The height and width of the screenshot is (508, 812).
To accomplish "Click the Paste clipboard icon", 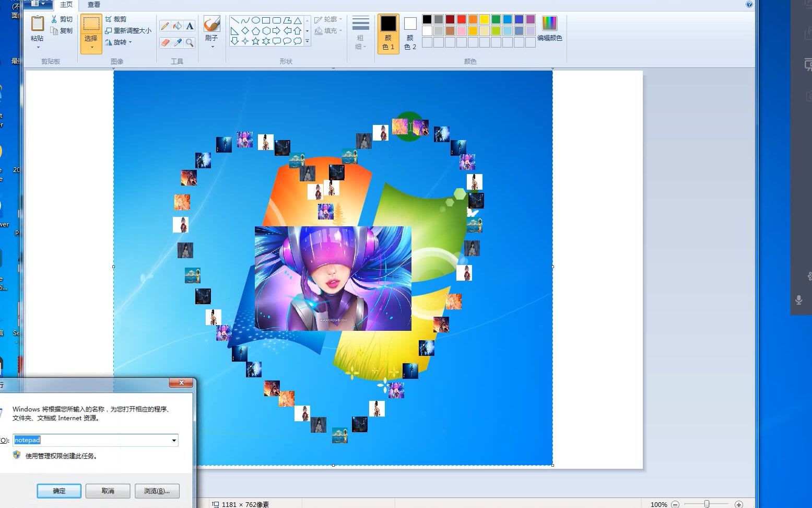I will pyautogui.click(x=37, y=24).
